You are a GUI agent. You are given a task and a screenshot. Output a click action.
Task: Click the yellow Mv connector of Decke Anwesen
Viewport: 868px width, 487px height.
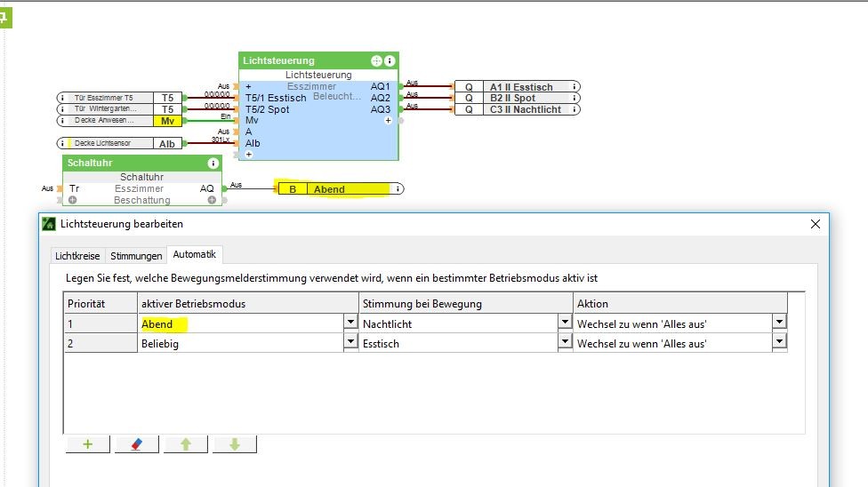pos(168,121)
